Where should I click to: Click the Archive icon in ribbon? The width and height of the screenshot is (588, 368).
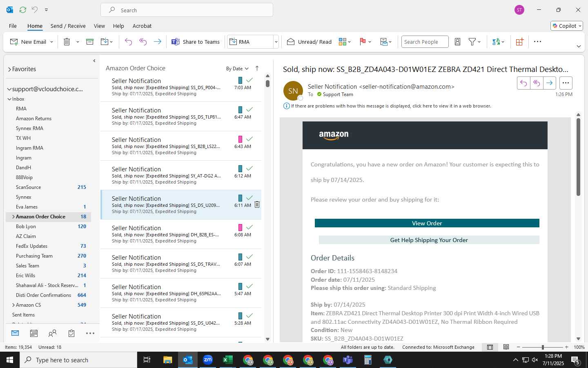point(90,42)
